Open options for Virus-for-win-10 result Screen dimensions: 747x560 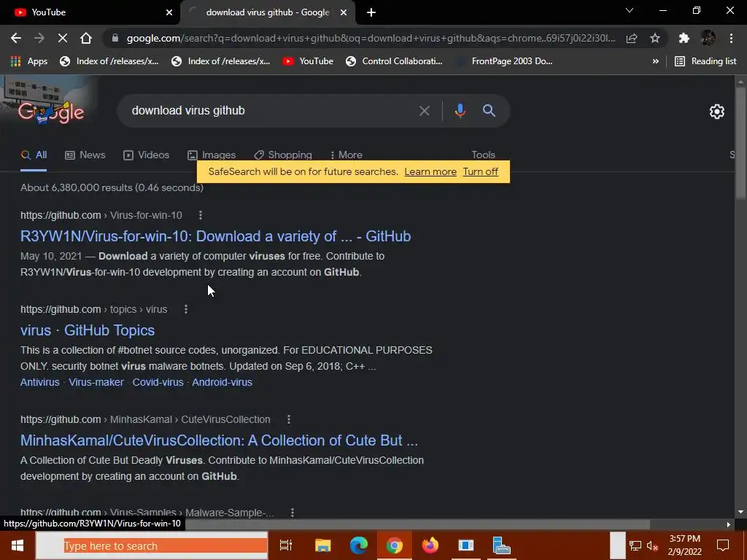[201, 215]
